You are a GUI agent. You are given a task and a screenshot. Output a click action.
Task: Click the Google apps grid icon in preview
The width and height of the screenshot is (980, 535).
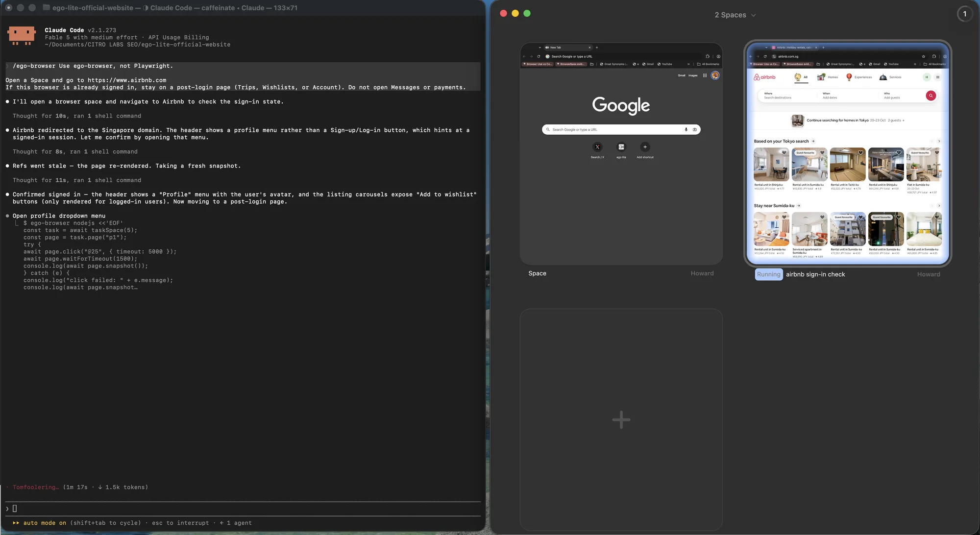[705, 75]
